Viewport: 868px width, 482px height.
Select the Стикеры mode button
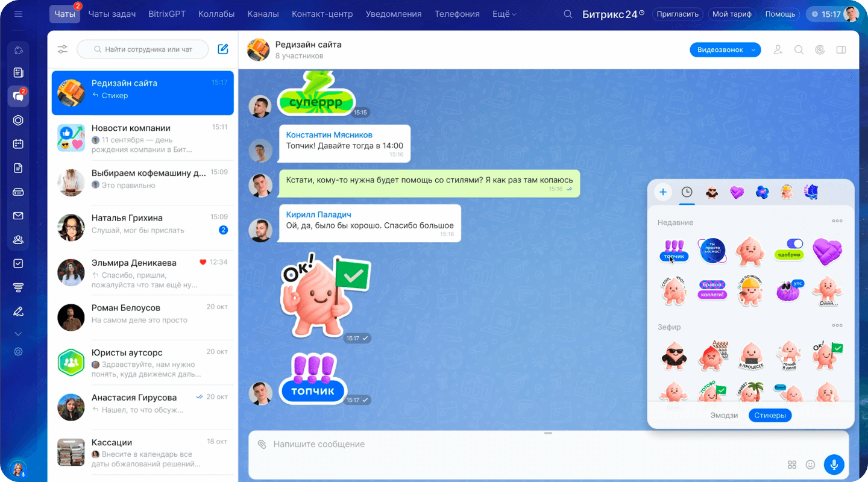(x=770, y=415)
